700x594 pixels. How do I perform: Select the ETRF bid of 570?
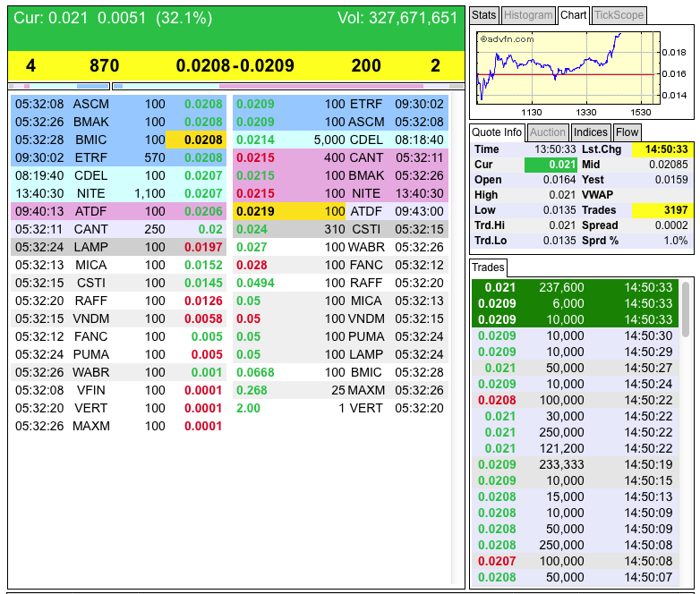click(118, 157)
